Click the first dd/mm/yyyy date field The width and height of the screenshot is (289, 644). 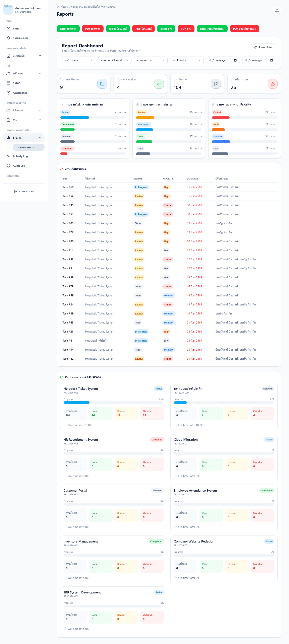[223, 61]
